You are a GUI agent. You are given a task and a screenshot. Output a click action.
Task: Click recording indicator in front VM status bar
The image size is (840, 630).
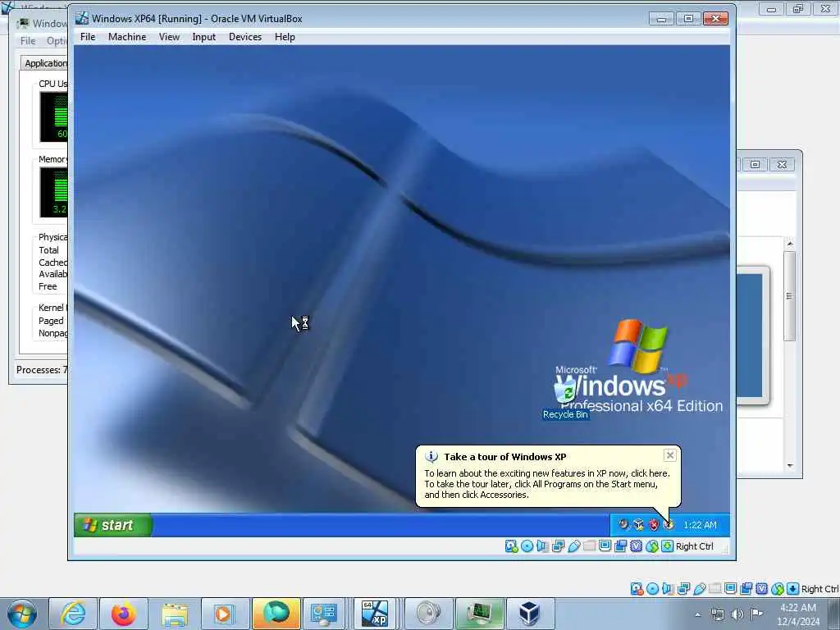pos(620,546)
